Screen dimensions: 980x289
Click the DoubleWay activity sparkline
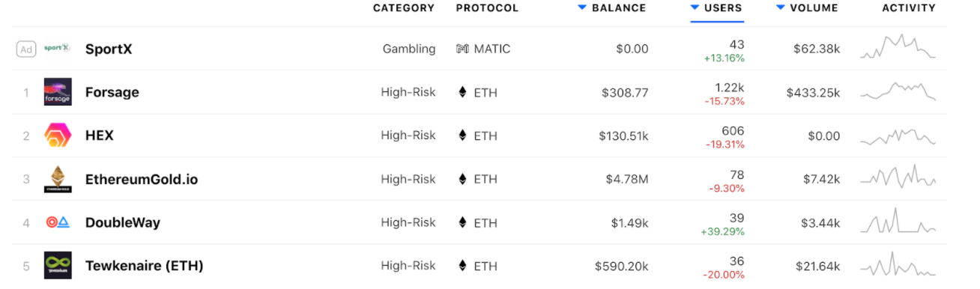(898, 222)
